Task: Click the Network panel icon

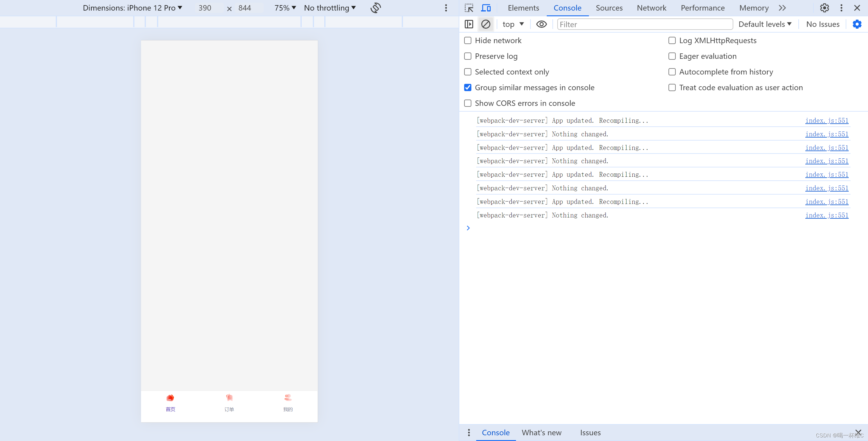Action: [x=651, y=7]
